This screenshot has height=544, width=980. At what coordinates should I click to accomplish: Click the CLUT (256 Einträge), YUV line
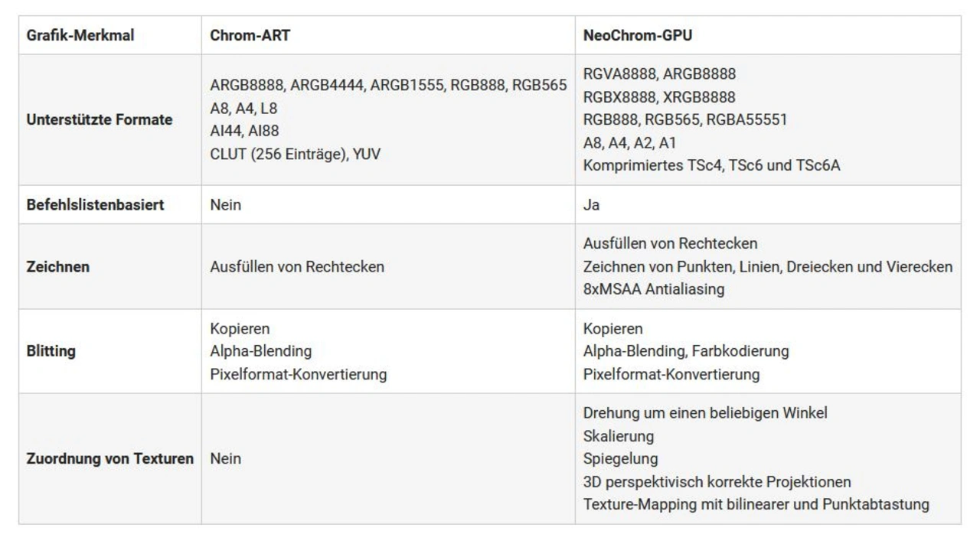(x=295, y=154)
